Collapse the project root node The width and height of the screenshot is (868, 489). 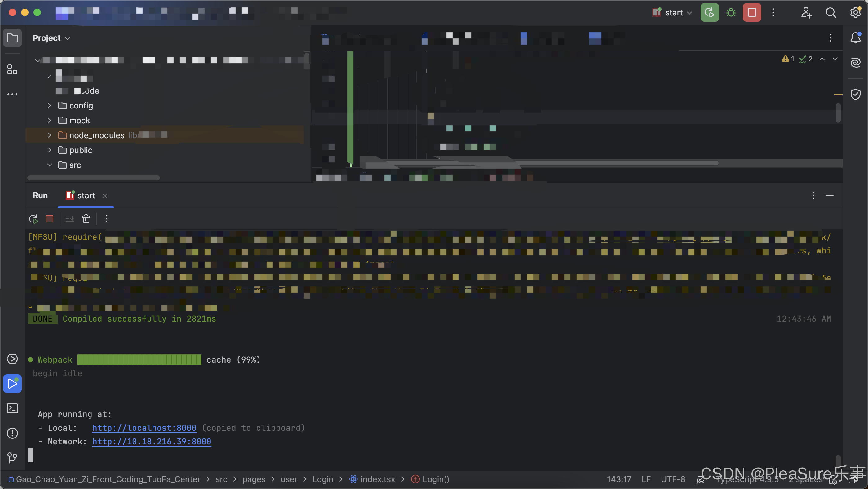coord(38,60)
